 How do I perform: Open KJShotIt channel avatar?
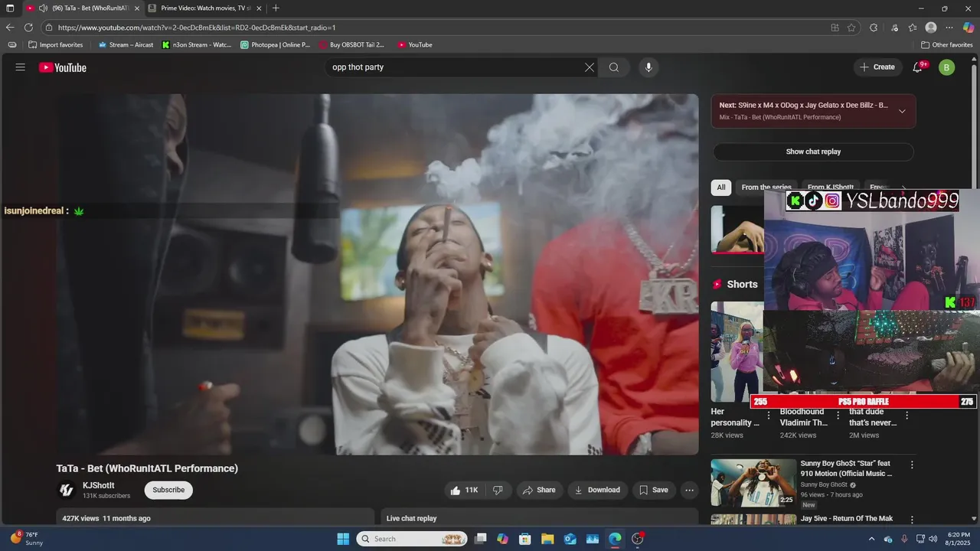click(67, 490)
